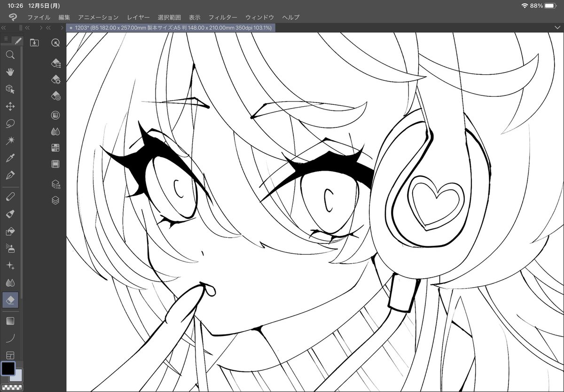564x392 pixels.
Task: Switch to the pencil tab of tool palette
Action: click(18, 41)
